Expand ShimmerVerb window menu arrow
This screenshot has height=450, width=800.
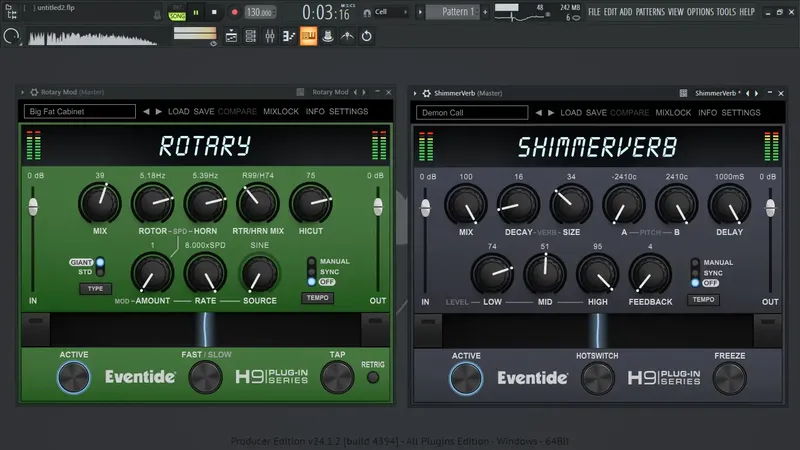pyautogui.click(x=415, y=93)
